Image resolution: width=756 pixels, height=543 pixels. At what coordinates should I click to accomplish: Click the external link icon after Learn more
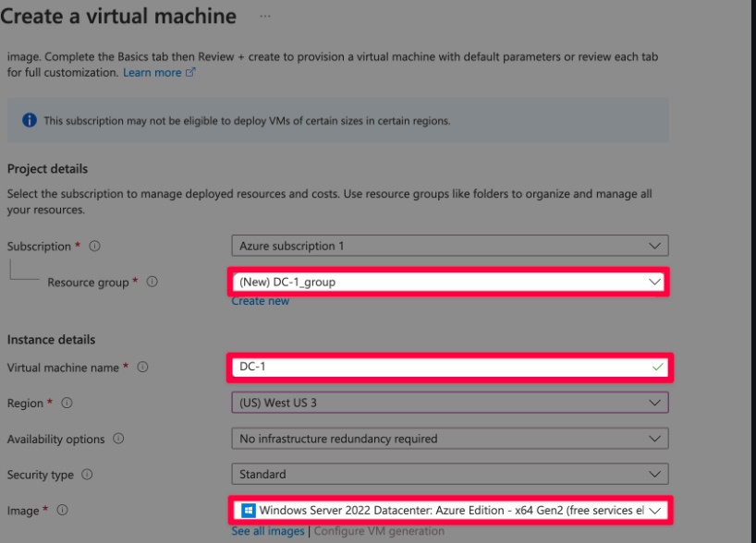coord(190,72)
